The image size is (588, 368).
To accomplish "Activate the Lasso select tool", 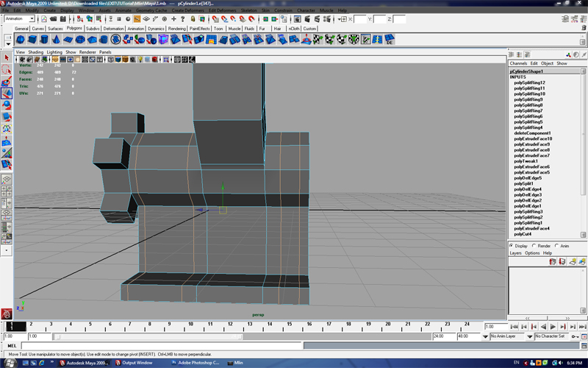I will click(7, 69).
